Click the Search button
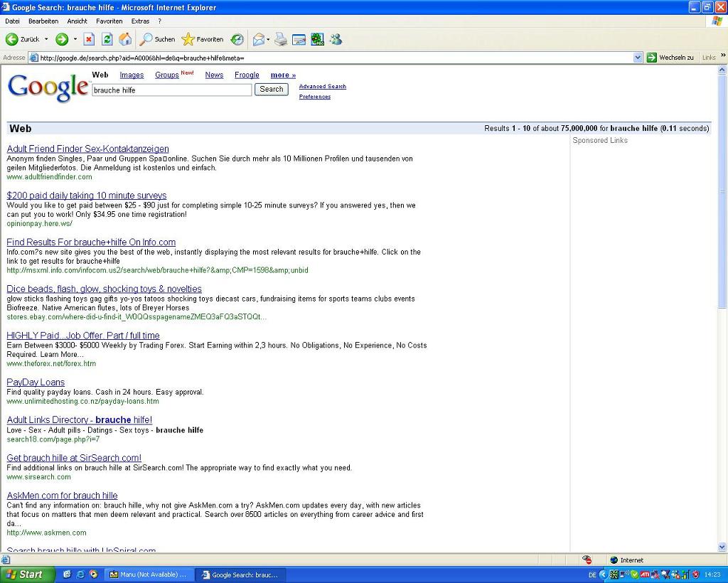The height and width of the screenshot is (583, 728). point(271,89)
